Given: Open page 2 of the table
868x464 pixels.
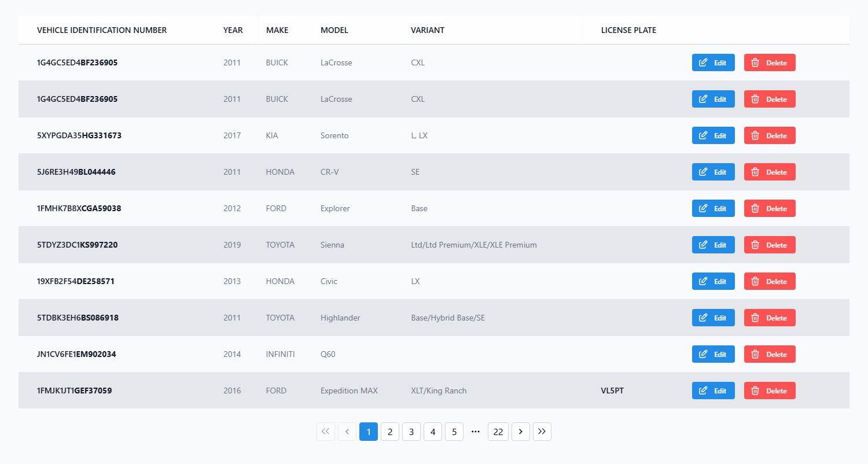Looking at the screenshot, I should tap(390, 432).
